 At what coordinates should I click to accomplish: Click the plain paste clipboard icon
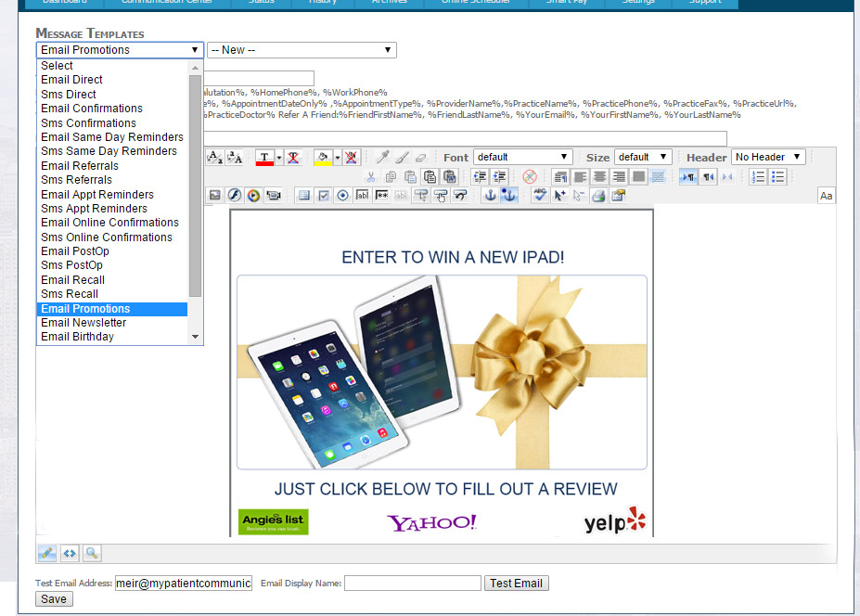point(410,176)
